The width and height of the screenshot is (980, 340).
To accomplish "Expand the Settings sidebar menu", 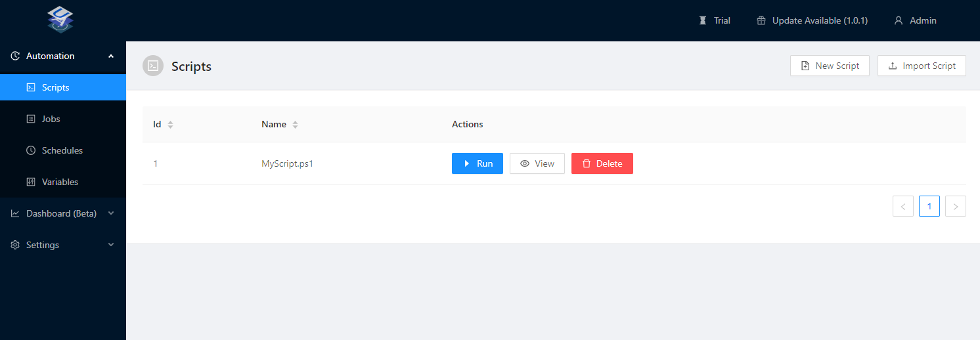I will pyautogui.click(x=63, y=245).
